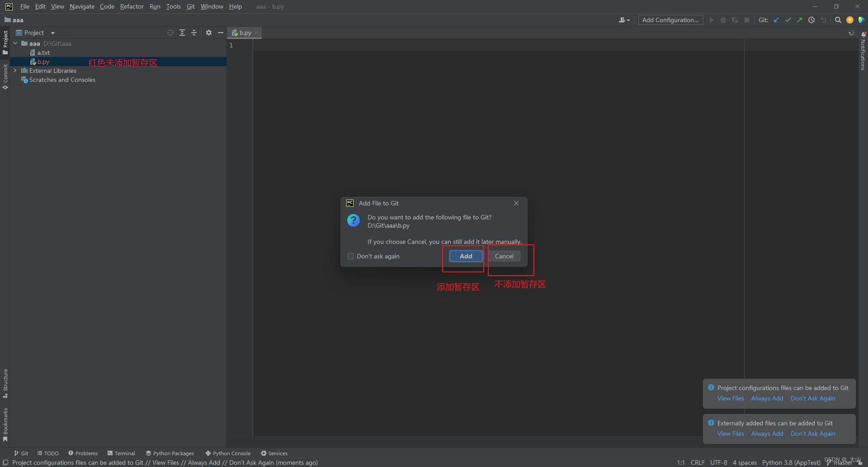The width and height of the screenshot is (868, 467).
Task: Click the Git rollback icon
Action: click(x=824, y=20)
